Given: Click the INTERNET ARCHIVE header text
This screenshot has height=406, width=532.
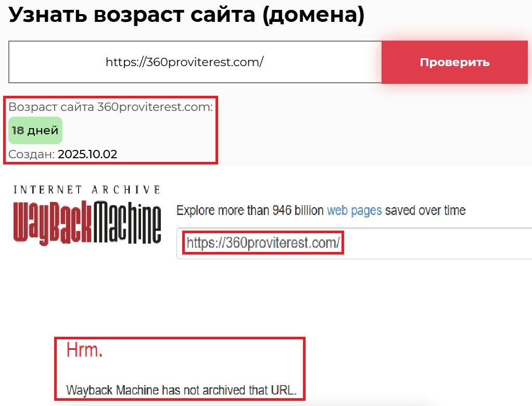Looking at the screenshot, I should (87, 189).
